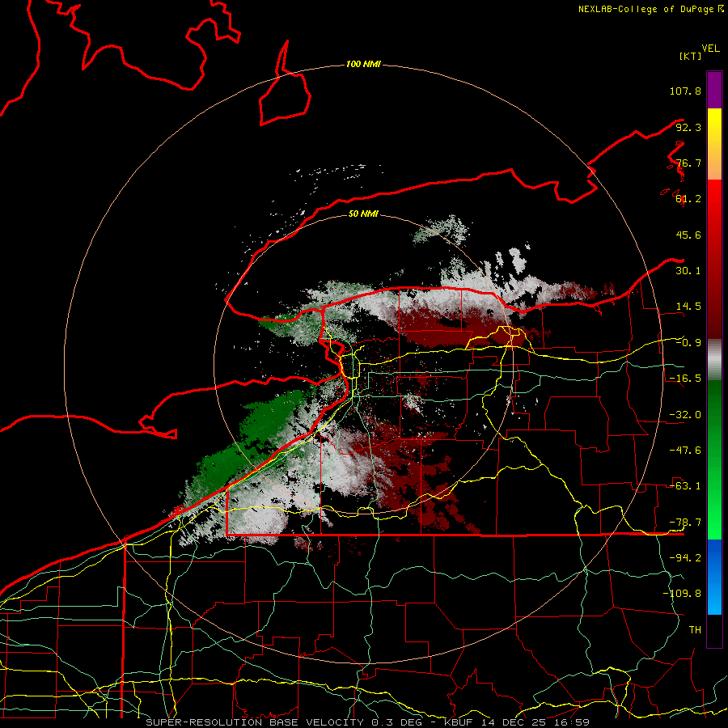Click the 107.8 velocity scale value
Screen dimensions: 728x728
[x=685, y=91]
